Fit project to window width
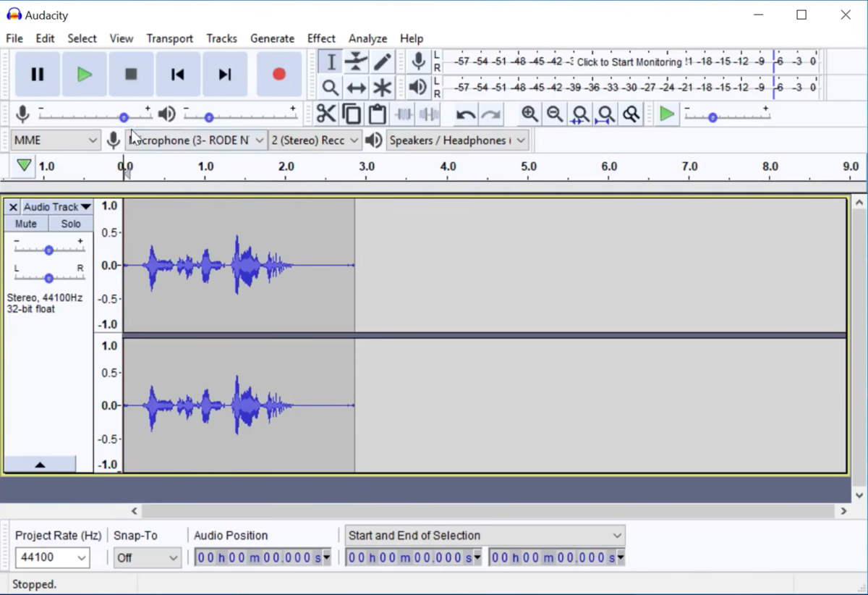This screenshot has width=868, height=595. [x=605, y=114]
